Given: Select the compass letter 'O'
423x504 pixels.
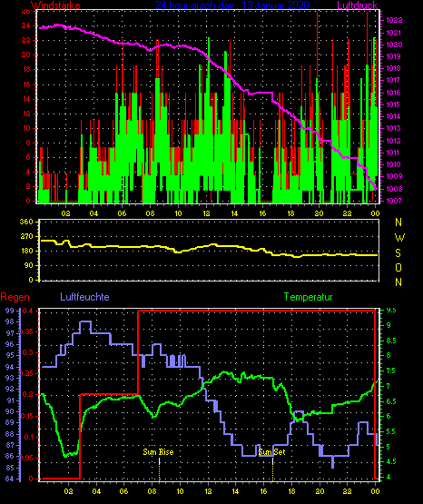Looking at the screenshot, I should pyautogui.click(x=398, y=267).
